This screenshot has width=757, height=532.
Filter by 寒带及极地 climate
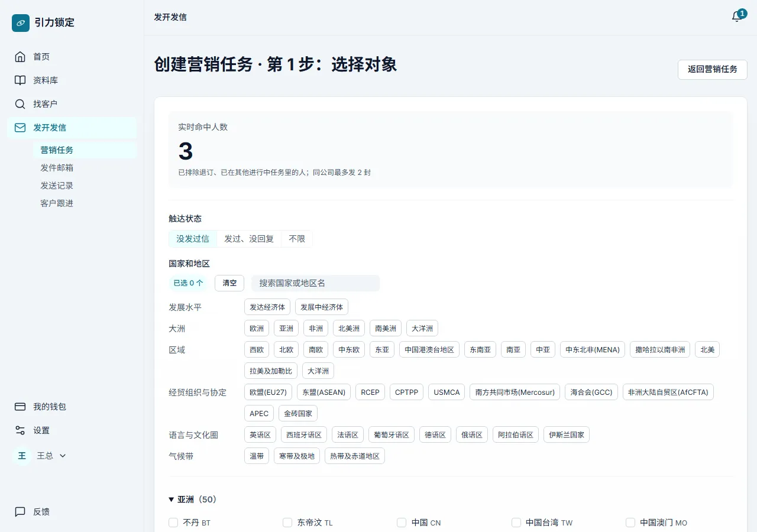[x=297, y=456]
